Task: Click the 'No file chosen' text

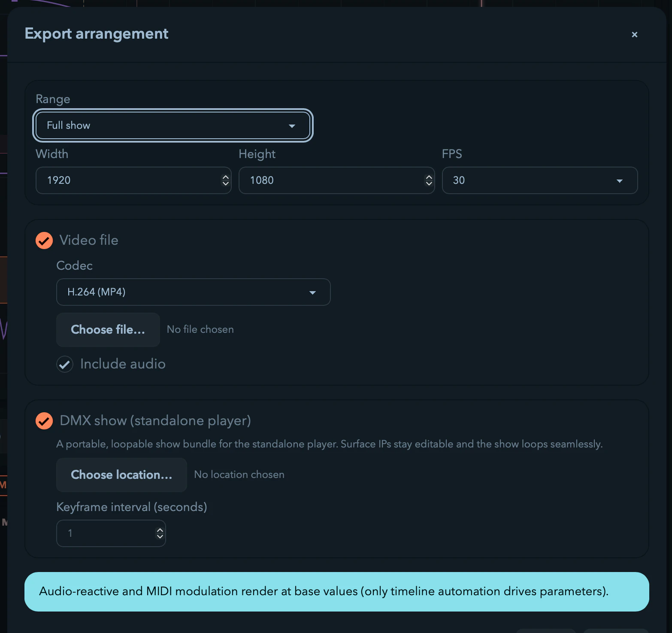Action: click(x=200, y=329)
